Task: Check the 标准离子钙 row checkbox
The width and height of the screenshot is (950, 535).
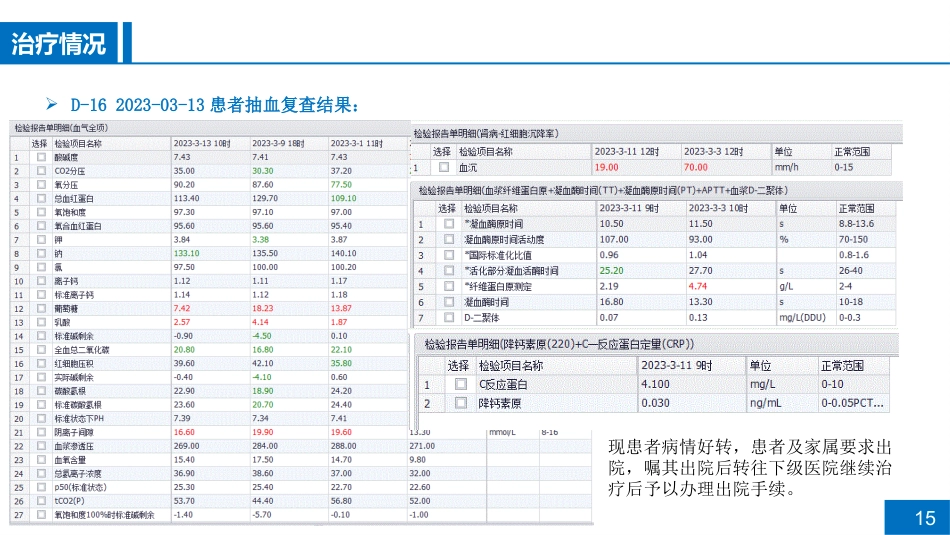Action: click(41, 294)
